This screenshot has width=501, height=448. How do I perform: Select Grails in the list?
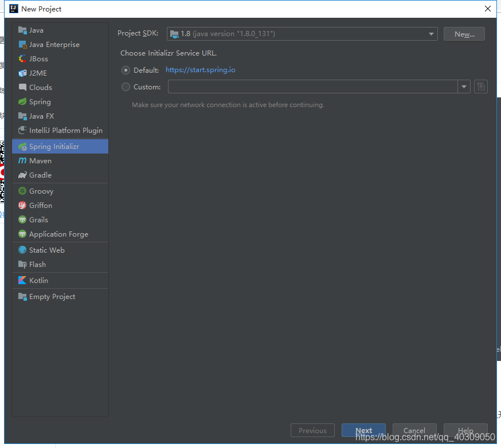point(60,219)
